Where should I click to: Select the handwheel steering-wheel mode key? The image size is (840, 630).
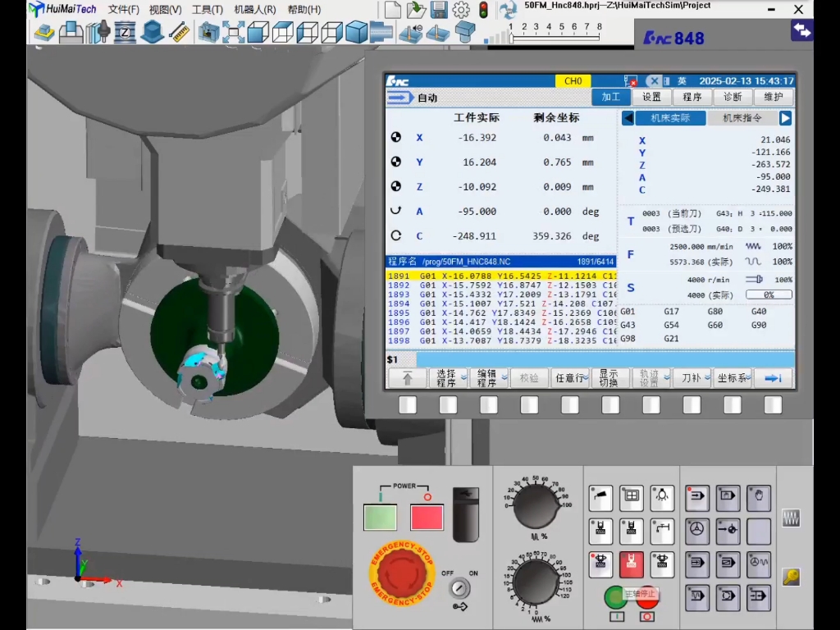click(696, 530)
